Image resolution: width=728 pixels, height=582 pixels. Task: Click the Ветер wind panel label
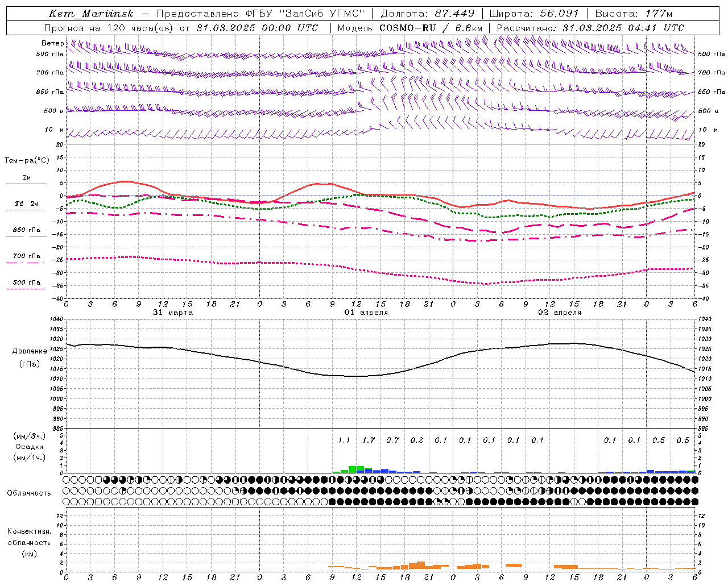pyautogui.click(x=52, y=43)
